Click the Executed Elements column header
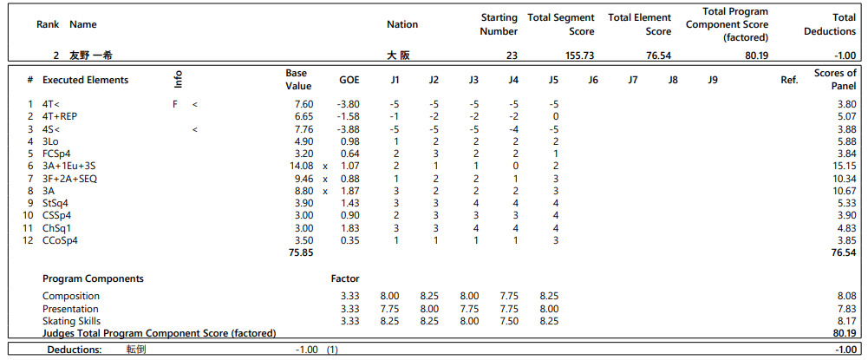Viewport: 868px width, 360px height. (85, 80)
